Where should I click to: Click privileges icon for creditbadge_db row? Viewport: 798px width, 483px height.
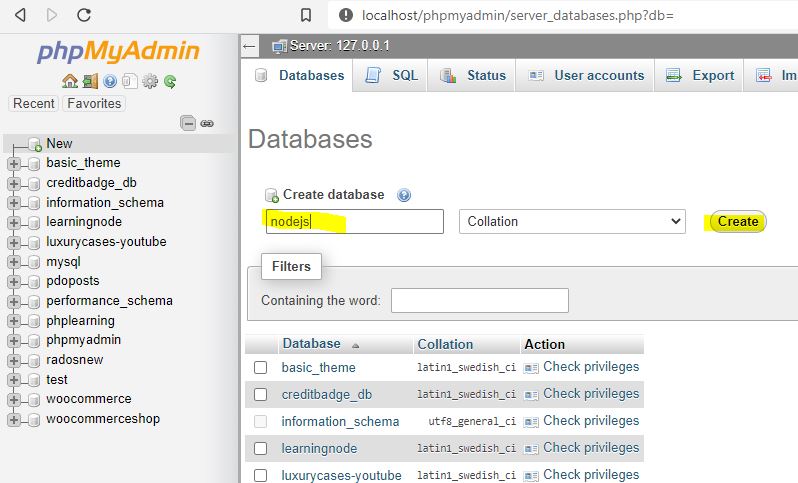point(531,394)
